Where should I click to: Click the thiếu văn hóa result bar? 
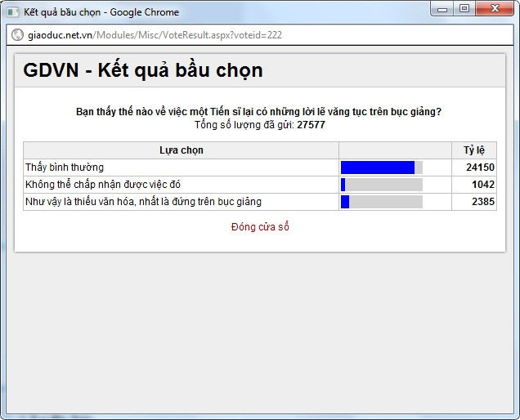pos(382,202)
